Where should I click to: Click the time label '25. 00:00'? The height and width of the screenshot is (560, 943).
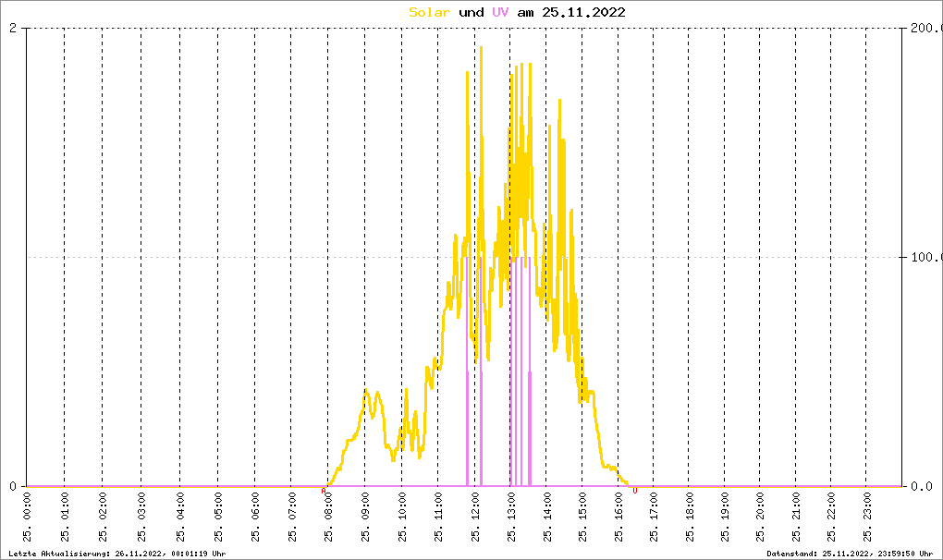coord(27,517)
